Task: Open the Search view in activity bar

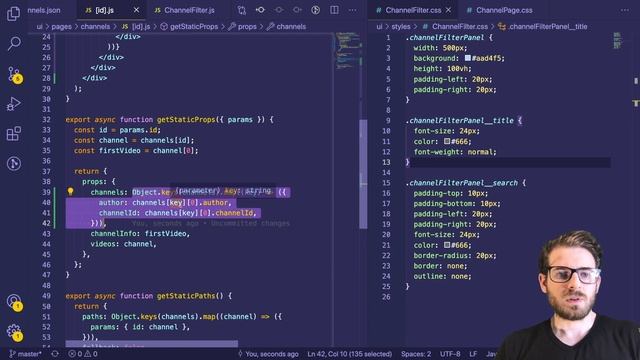Action: 14,43
